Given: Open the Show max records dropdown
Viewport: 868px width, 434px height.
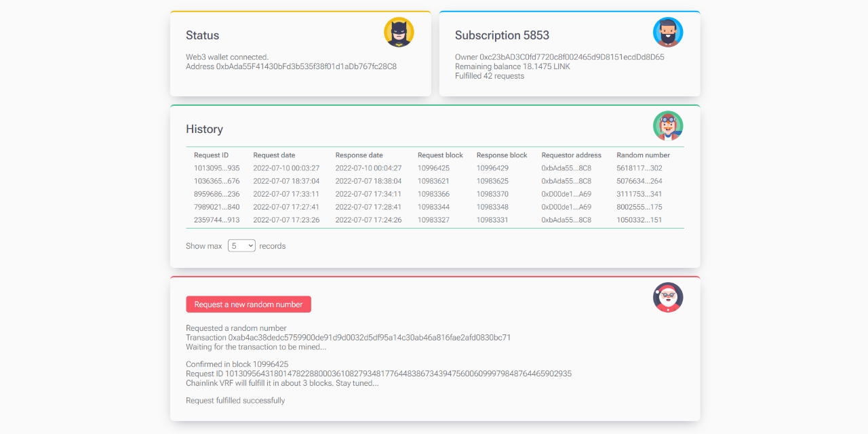Looking at the screenshot, I should pos(241,245).
